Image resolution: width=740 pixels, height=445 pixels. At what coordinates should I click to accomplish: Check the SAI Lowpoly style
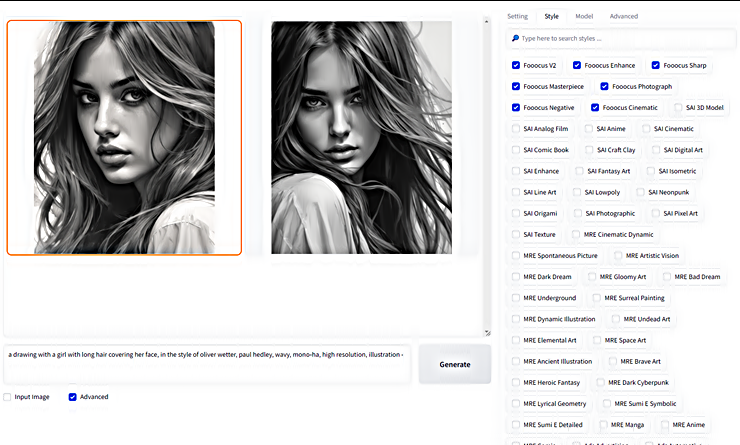coord(577,192)
